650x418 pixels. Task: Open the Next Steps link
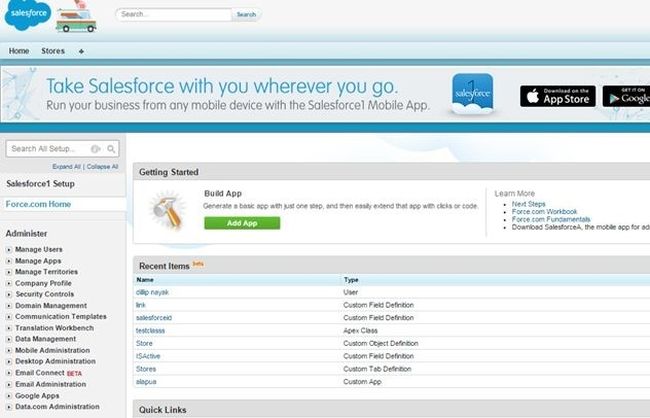529,204
